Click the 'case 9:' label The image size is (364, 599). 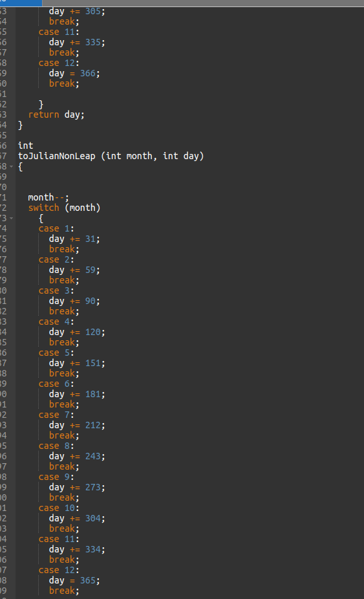tap(56, 477)
